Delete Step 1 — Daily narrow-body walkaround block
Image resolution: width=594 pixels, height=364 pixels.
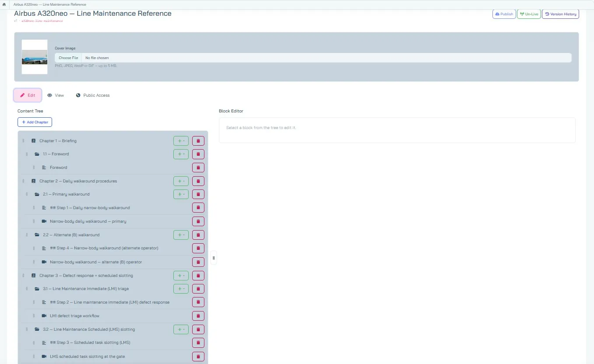[x=198, y=208]
